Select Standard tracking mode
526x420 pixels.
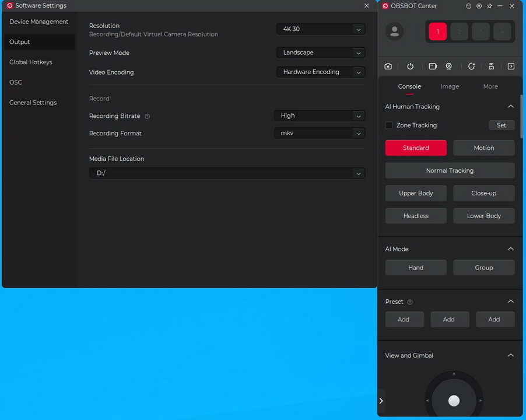(416, 148)
